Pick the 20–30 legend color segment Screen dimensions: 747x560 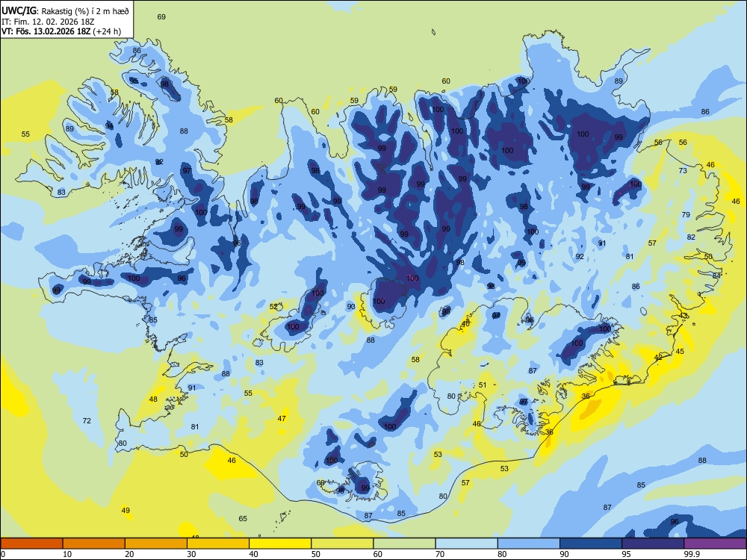pyautogui.click(x=156, y=544)
